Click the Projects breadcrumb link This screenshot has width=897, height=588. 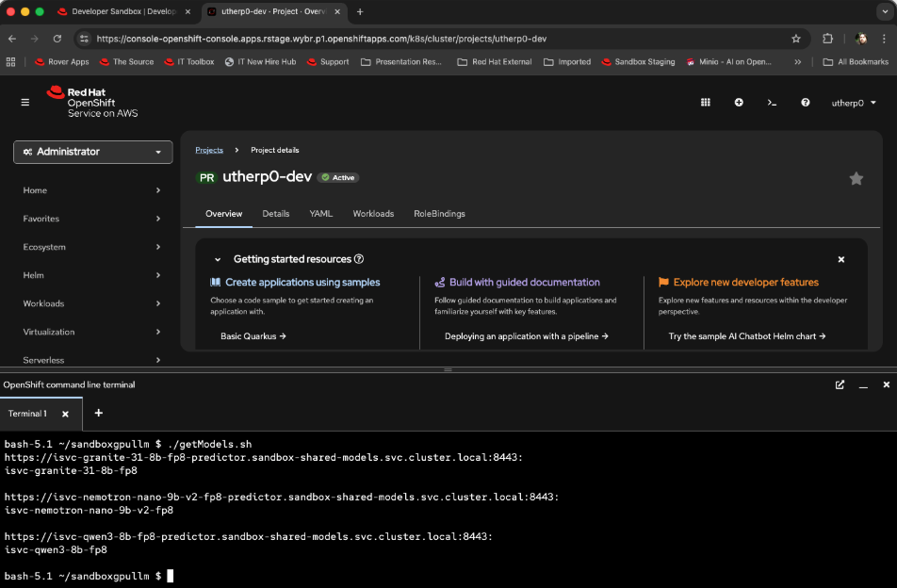[209, 150]
